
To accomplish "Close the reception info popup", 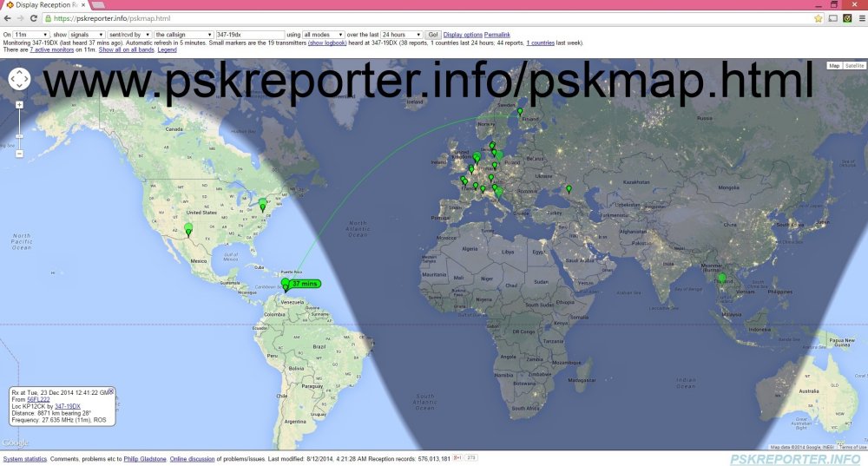I will click(x=111, y=391).
